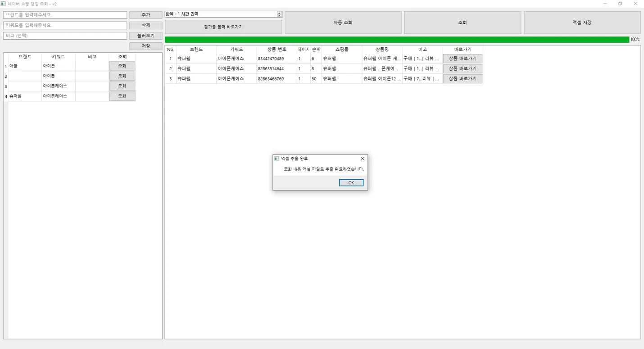Click the 쇼핑몰 column header
The height and width of the screenshot is (349, 644).
pyautogui.click(x=342, y=50)
